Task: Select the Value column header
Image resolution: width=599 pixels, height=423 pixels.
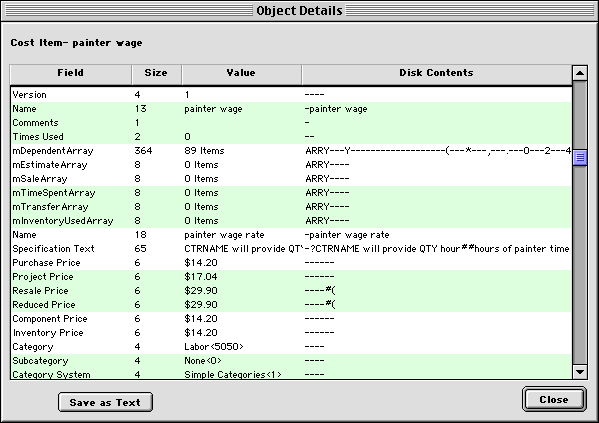Action: (x=241, y=74)
